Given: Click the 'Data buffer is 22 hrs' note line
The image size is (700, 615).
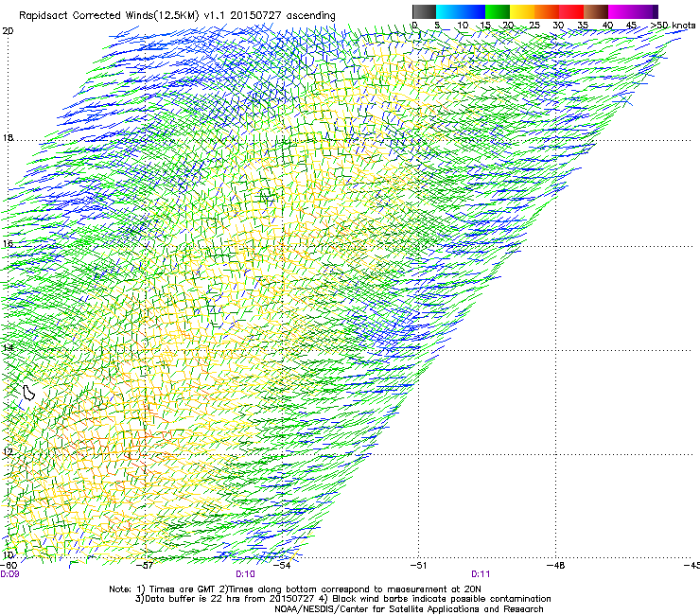Looking at the screenshot, I should (342, 599).
